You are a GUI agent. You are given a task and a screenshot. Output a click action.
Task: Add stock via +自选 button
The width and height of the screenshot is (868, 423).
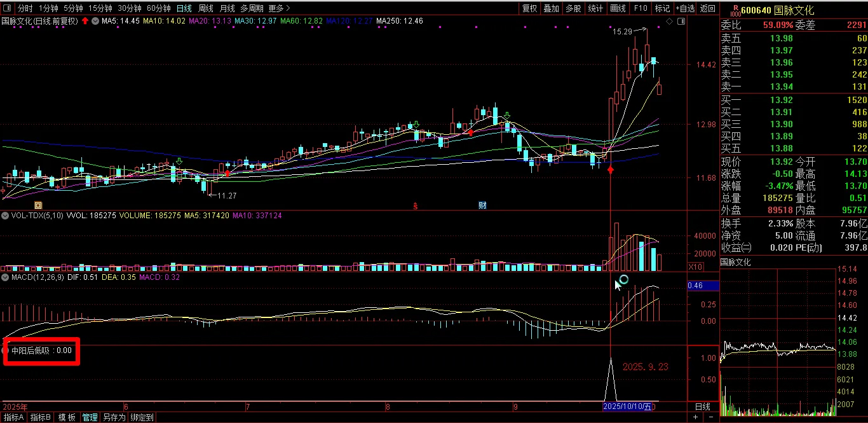tap(684, 8)
